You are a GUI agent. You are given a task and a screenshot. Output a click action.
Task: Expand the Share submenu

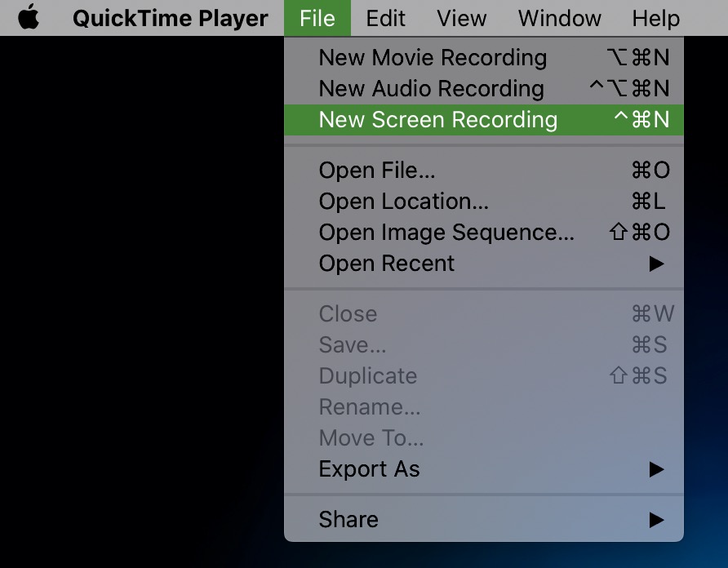(x=484, y=519)
